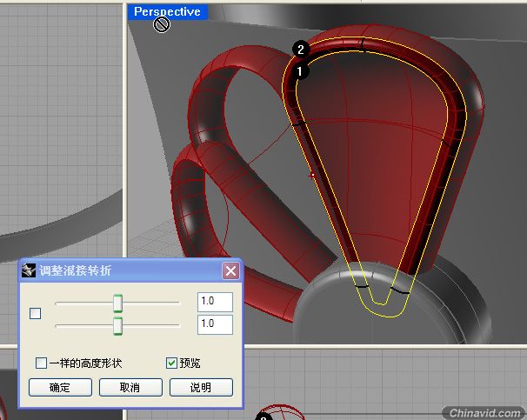Viewport: 527px width, 420px height.
Task: Click the no-entry cursor icon under Perspective
Action: click(162, 24)
